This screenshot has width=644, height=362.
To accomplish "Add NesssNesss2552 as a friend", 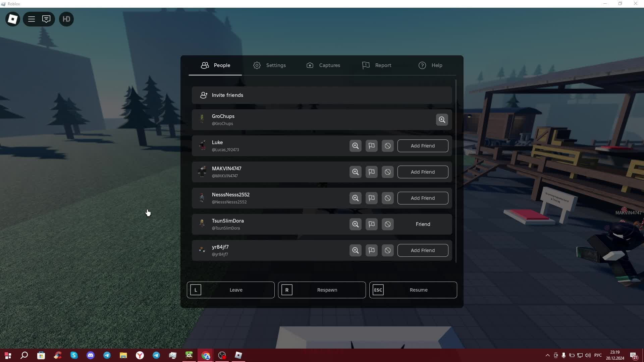I will click(423, 198).
